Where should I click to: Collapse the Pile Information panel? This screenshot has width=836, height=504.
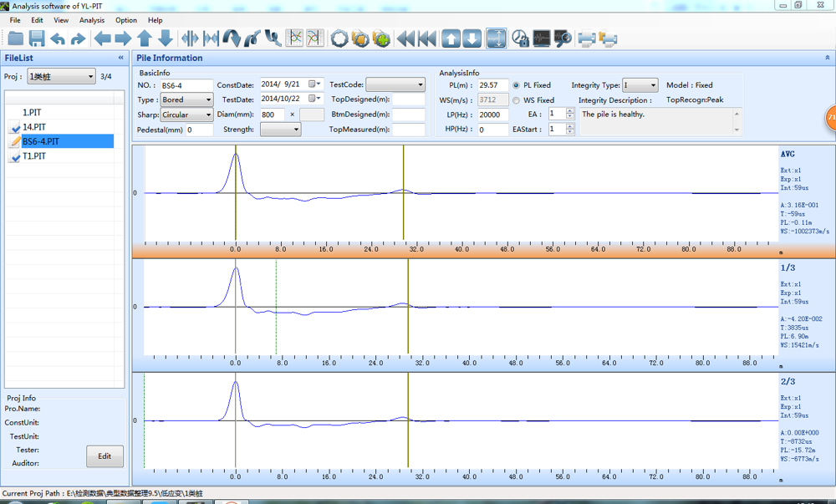pos(827,58)
